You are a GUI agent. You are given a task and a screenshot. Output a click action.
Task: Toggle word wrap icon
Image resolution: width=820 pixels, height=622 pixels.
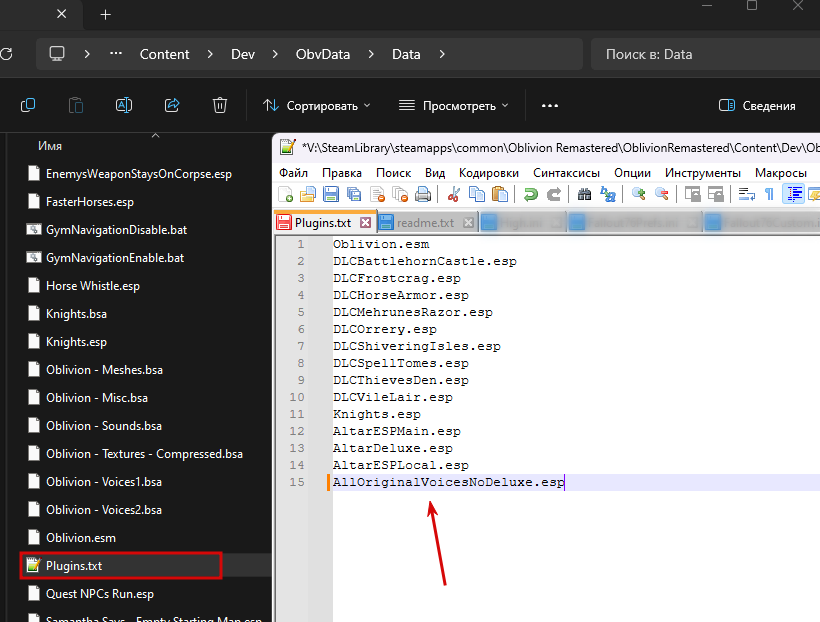coord(746,194)
